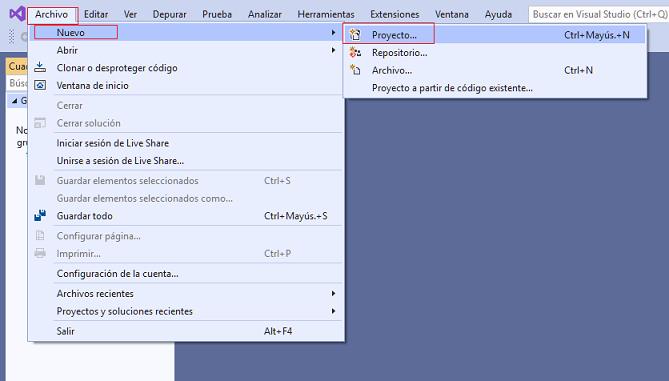
Task: Choose Guardar todo
Action: (x=186, y=216)
